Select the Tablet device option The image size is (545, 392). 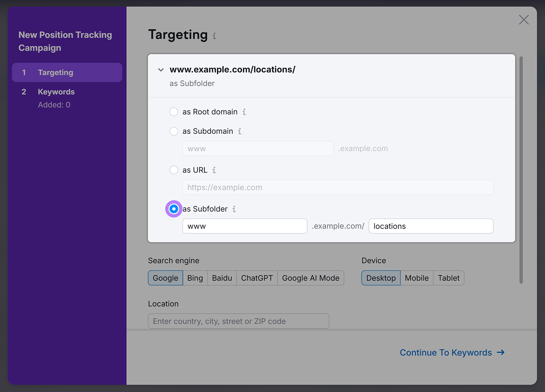point(448,278)
